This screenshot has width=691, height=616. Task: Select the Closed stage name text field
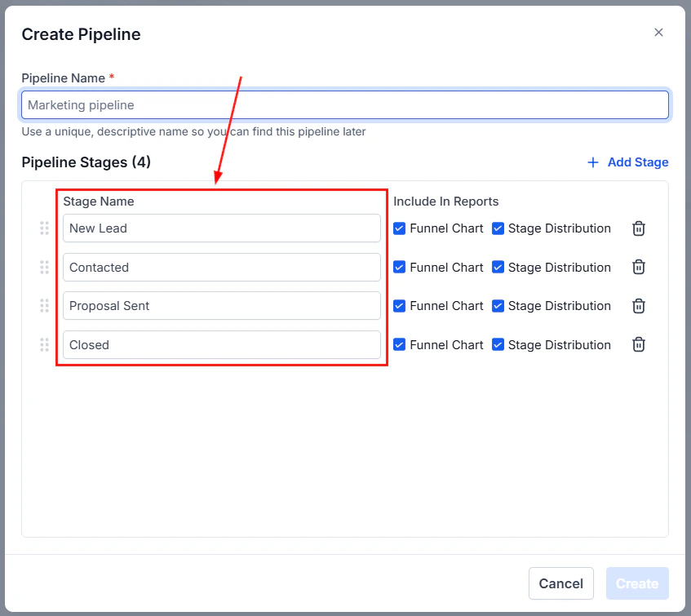[x=221, y=344]
